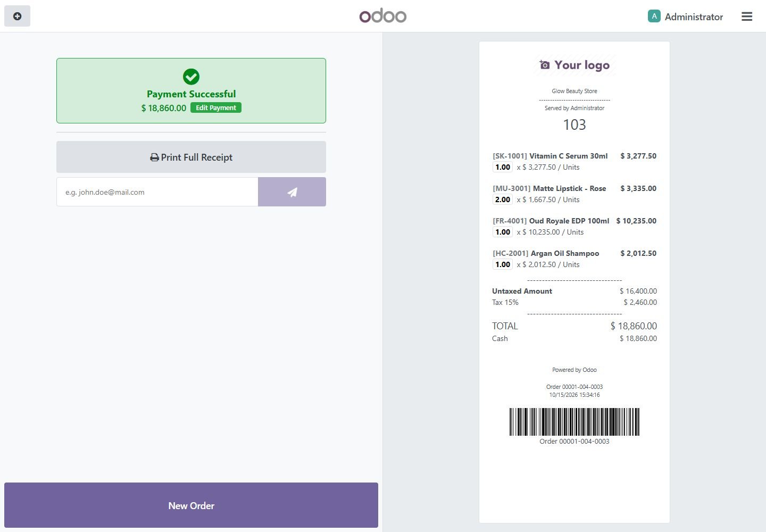The image size is (766, 532).
Task: Click the Administrator user name
Action: point(694,16)
